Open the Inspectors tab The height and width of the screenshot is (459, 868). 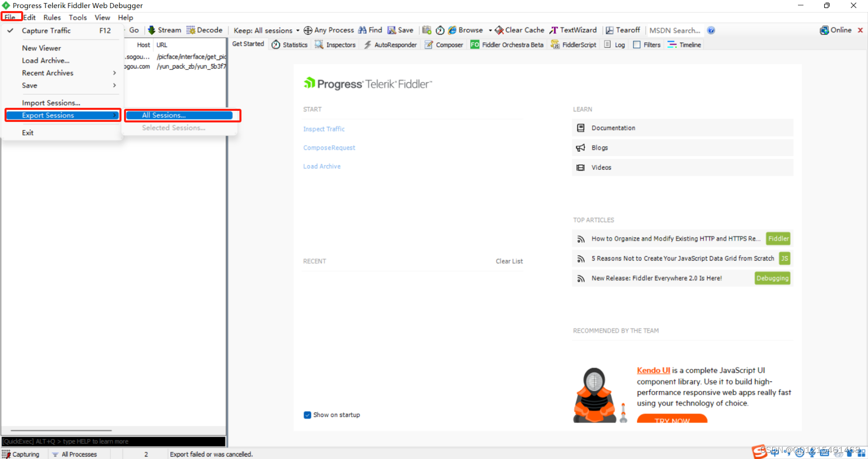(335, 44)
